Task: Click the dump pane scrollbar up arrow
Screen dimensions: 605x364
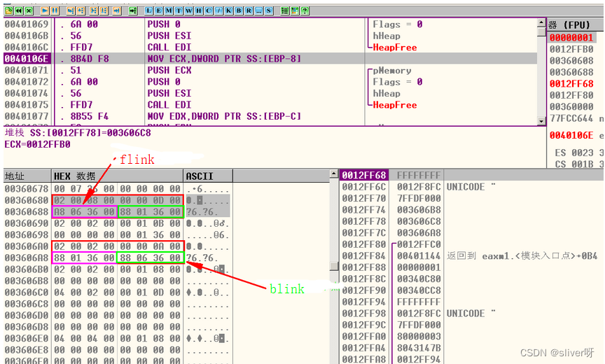Action: (334, 174)
